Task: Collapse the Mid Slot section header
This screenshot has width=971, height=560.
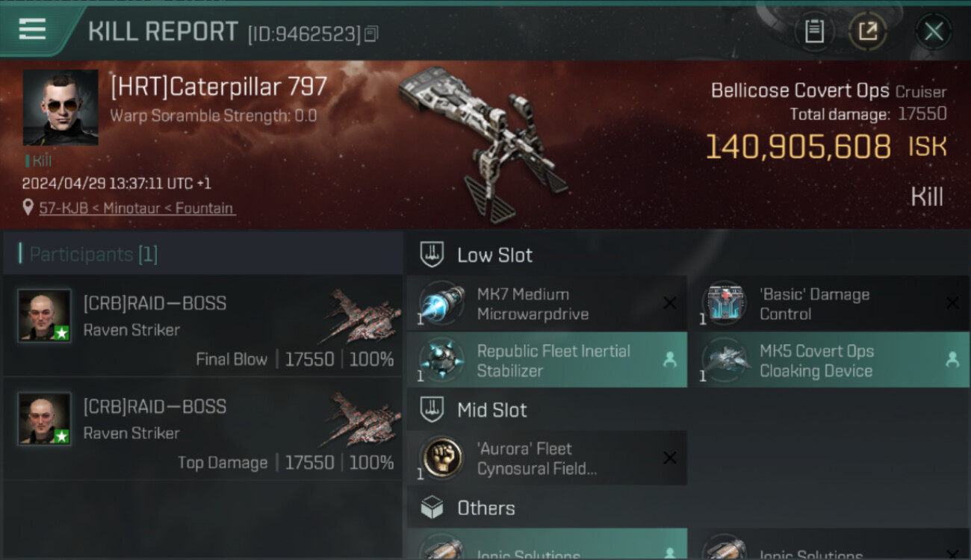Action: pos(688,409)
